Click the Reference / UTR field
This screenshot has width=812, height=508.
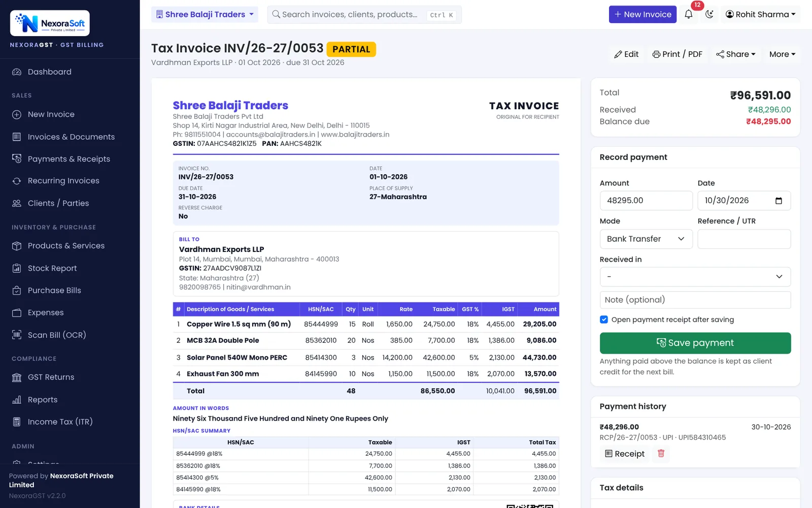pos(744,239)
